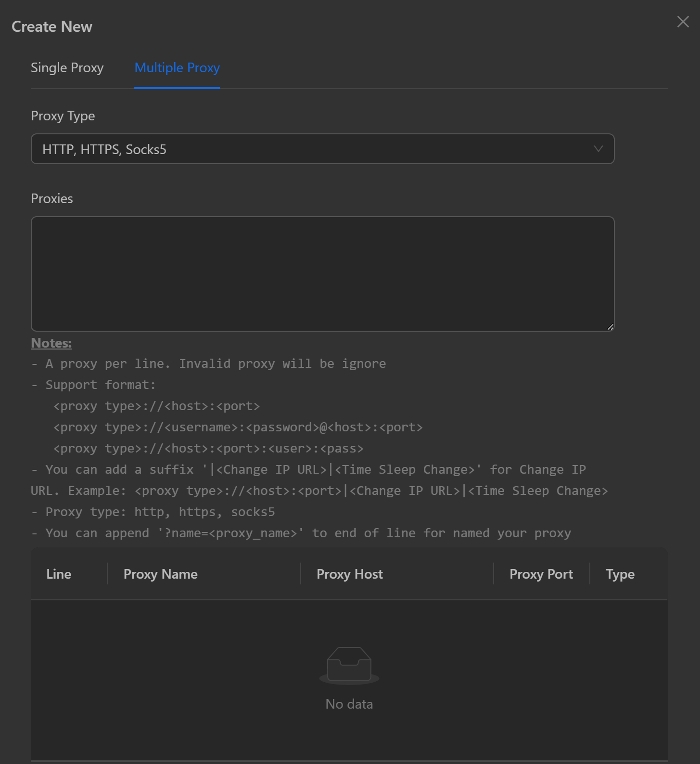The width and height of the screenshot is (700, 764).
Task: Click the Type column header
Action: click(x=620, y=574)
